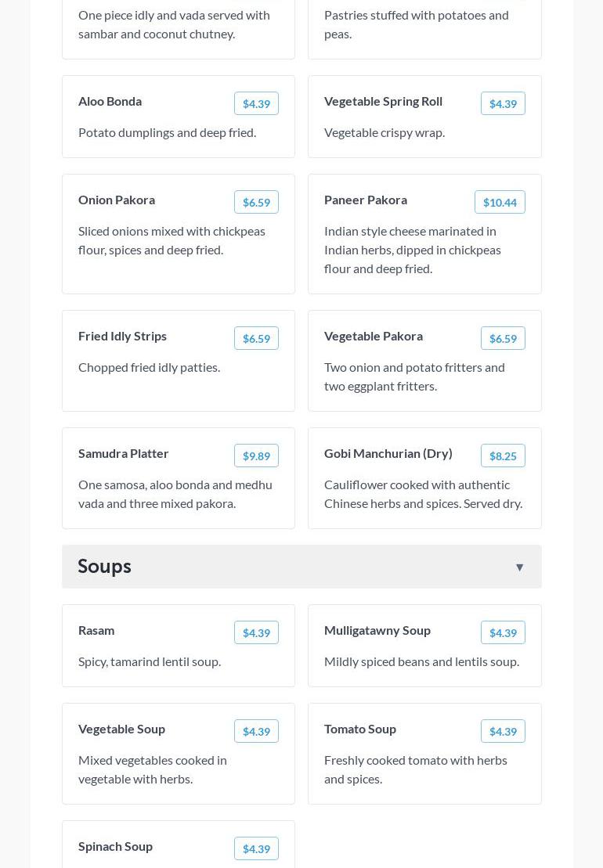
Task: Click the Spinach Soup price button
Action: click(x=256, y=849)
